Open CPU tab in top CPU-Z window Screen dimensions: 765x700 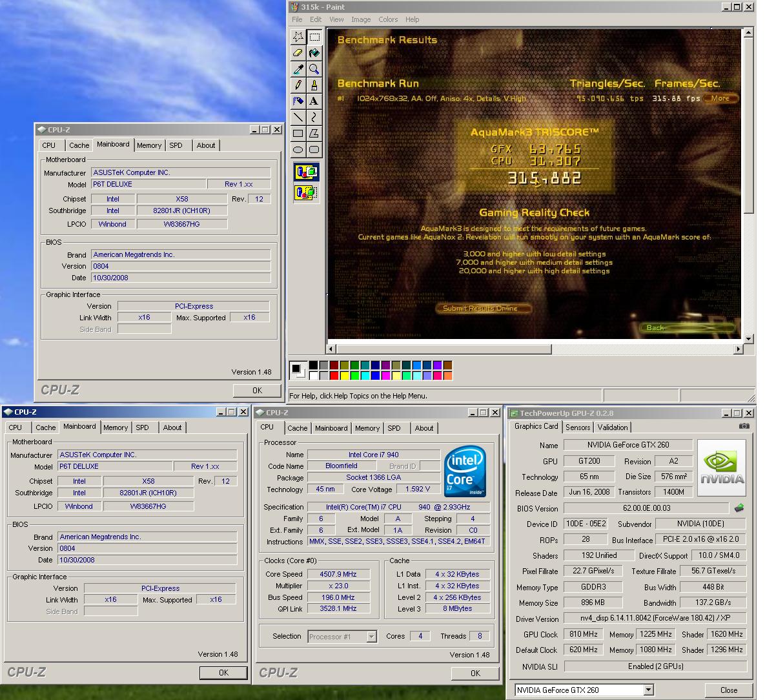[x=49, y=145]
